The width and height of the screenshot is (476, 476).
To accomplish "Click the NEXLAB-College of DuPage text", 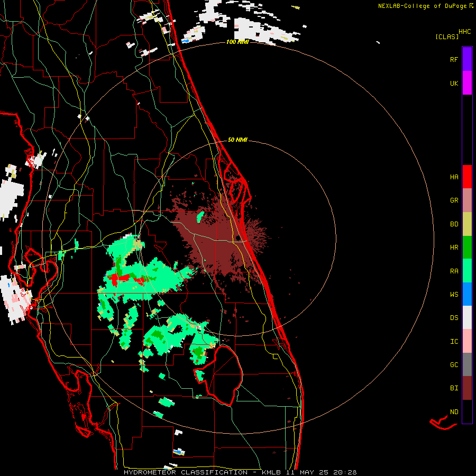I will pyautogui.click(x=422, y=6).
